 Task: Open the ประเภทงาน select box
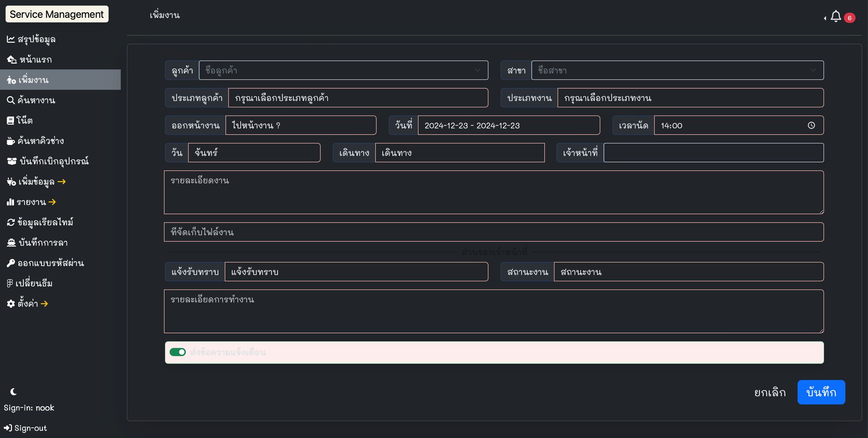coord(690,98)
